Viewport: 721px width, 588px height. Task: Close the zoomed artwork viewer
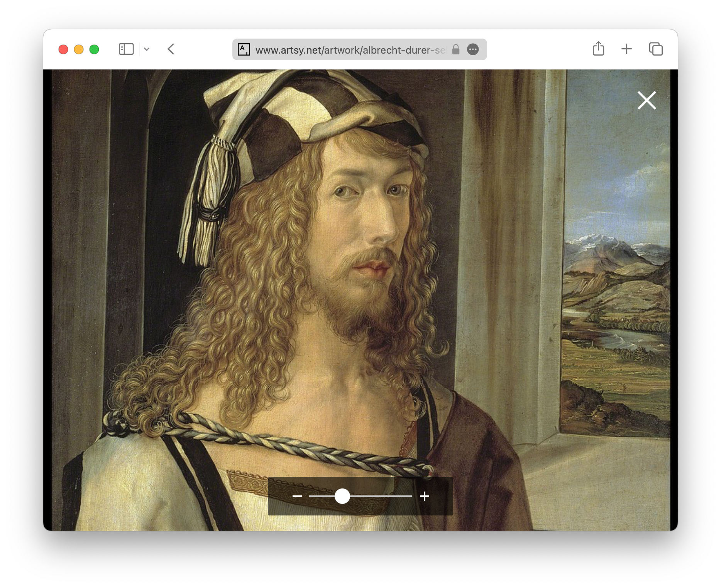[x=647, y=100]
